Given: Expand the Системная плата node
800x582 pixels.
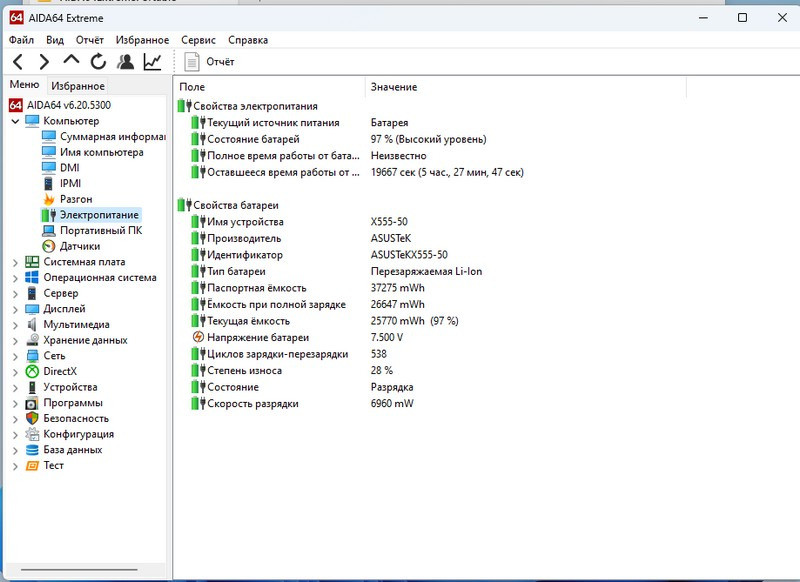Looking at the screenshot, I should 15,262.
